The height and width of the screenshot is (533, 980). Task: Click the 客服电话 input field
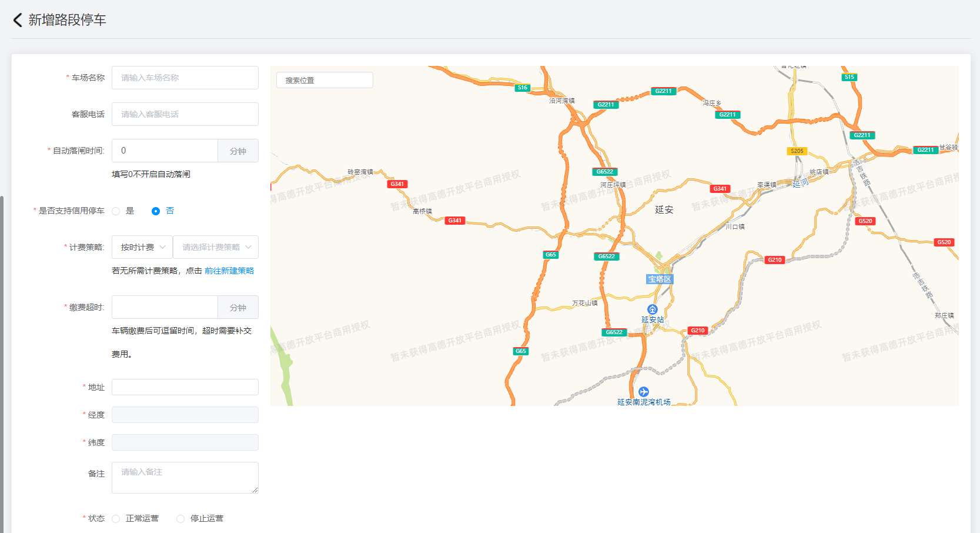[x=185, y=114]
